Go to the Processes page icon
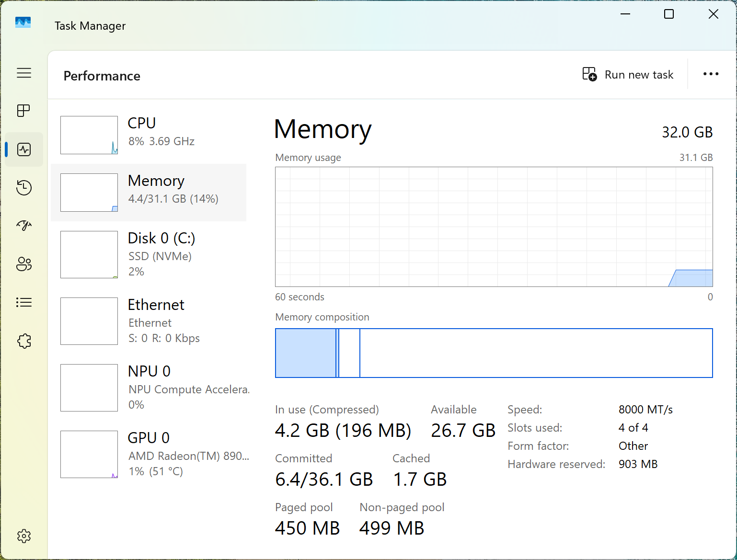This screenshot has height=560, width=737. [24, 111]
